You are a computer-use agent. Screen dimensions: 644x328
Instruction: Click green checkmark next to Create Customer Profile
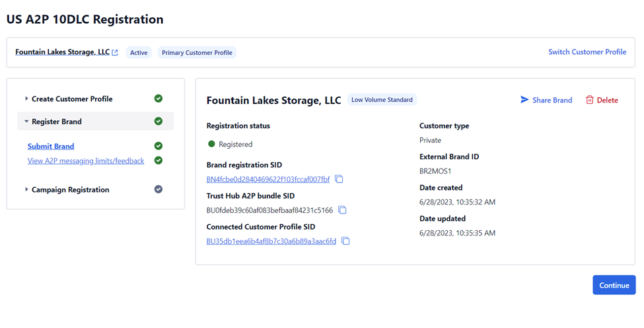coord(158,99)
